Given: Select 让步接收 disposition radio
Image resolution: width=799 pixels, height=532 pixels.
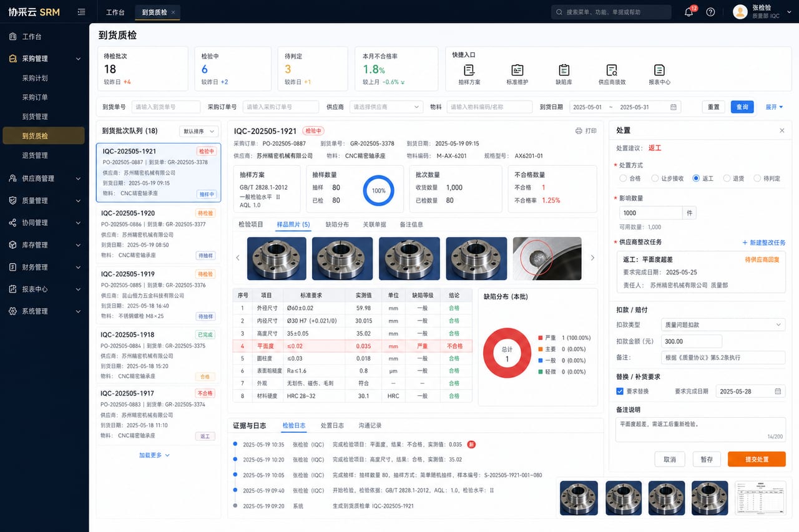Looking at the screenshot, I should point(655,178).
